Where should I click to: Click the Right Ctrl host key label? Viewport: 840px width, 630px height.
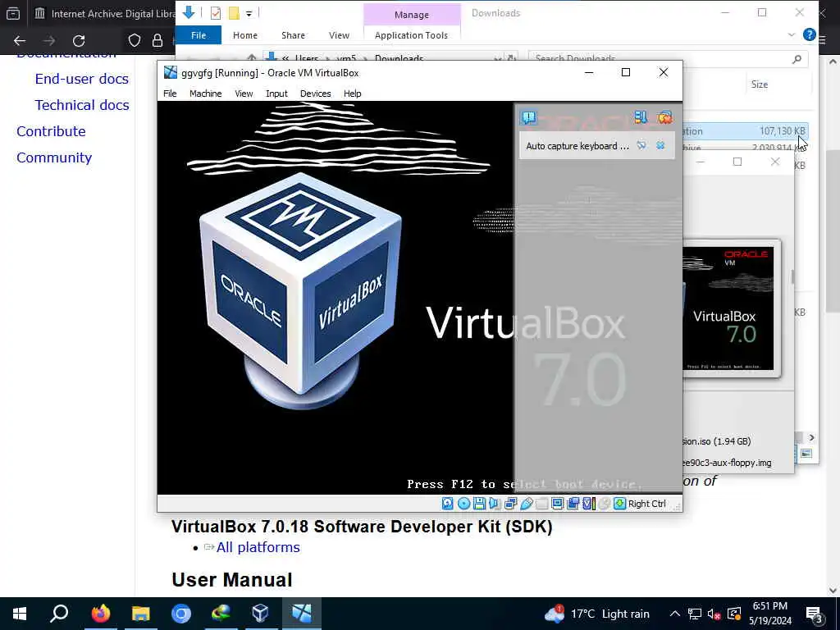(x=646, y=504)
